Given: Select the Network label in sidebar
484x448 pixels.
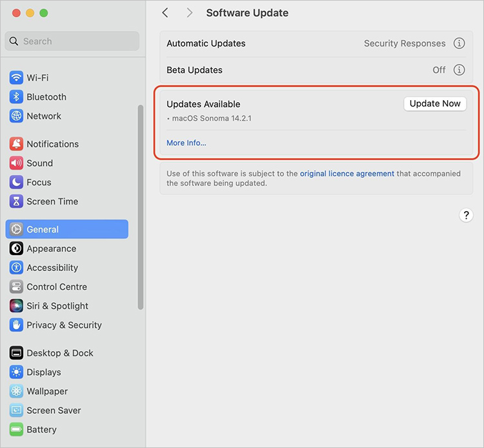Looking at the screenshot, I should (44, 116).
